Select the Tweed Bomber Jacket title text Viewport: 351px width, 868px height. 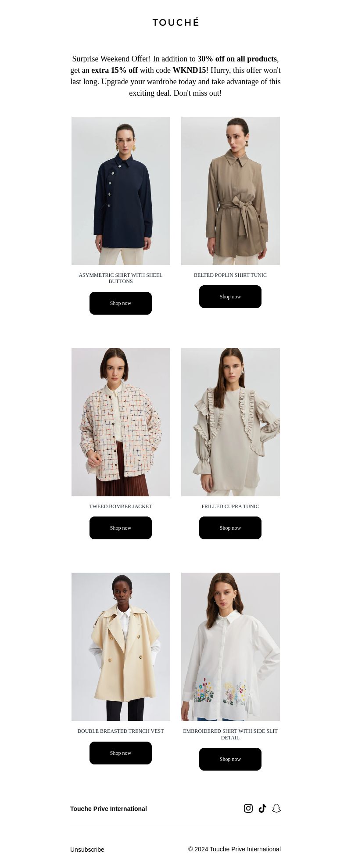(121, 506)
